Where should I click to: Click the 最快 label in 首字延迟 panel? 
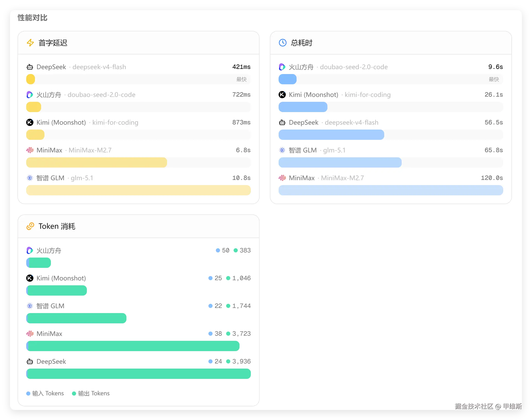pyautogui.click(x=241, y=79)
